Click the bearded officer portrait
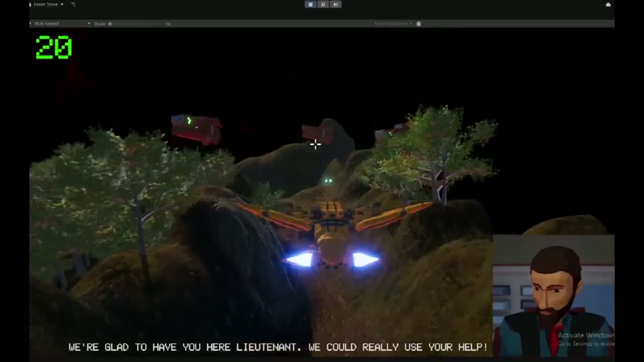The width and height of the screenshot is (644, 362). click(553, 297)
